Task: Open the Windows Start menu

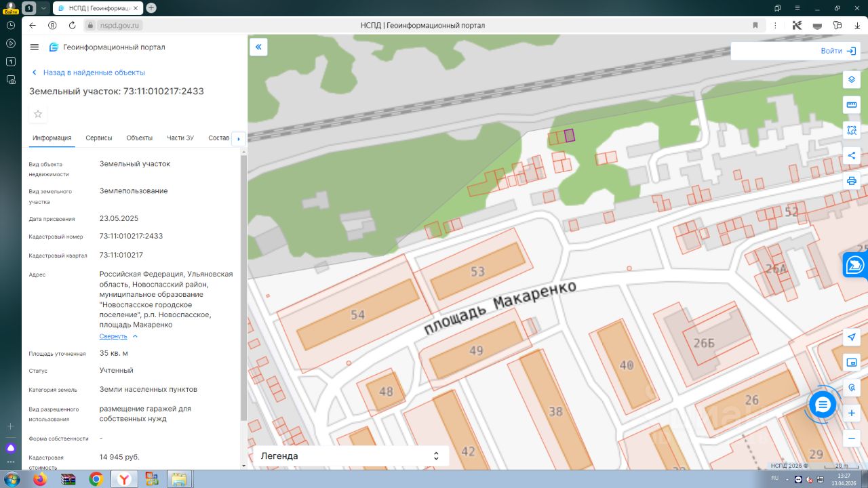Action: [x=11, y=479]
